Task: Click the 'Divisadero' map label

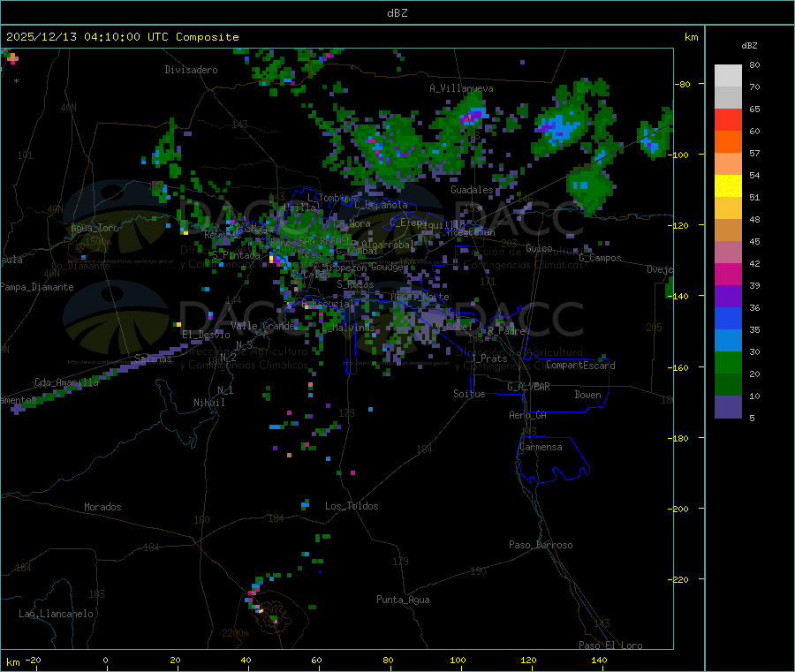Action: point(191,70)
